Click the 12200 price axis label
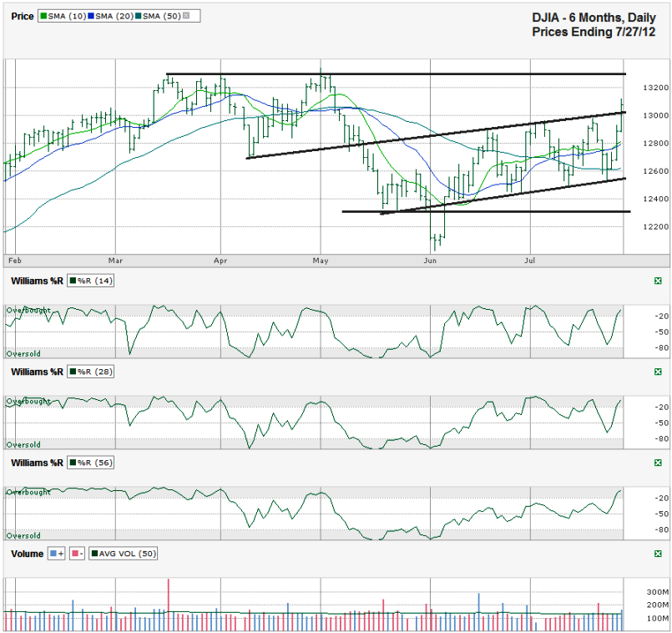The image size is (672, 633). coord(655,227)
